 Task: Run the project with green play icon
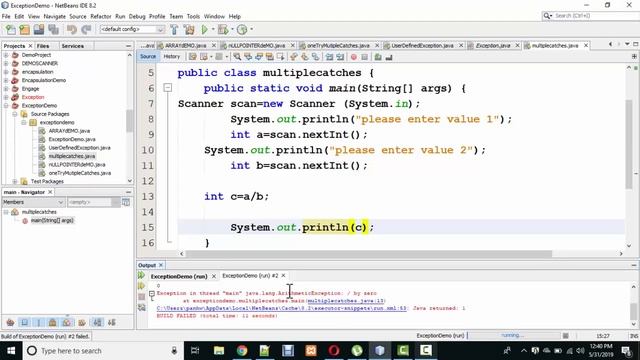pos(204,29)
